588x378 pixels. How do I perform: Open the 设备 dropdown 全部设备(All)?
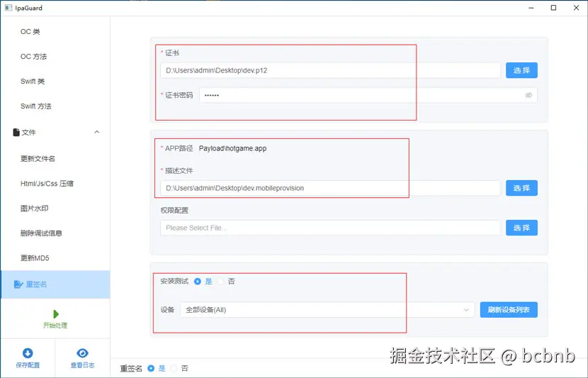327,310
